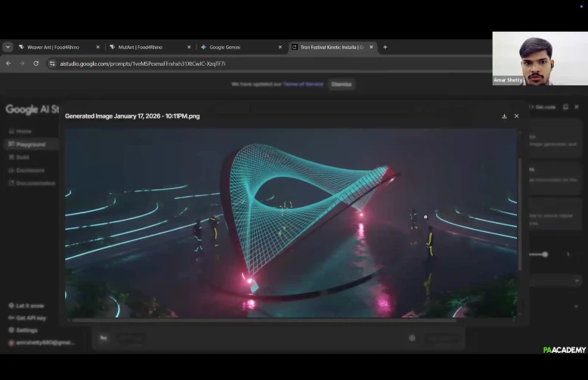Viewport: 588px width, 380px height.
Task: Switch to the Weaver Ant Food4Rhino tab
Action: click(x=53, y=47)
